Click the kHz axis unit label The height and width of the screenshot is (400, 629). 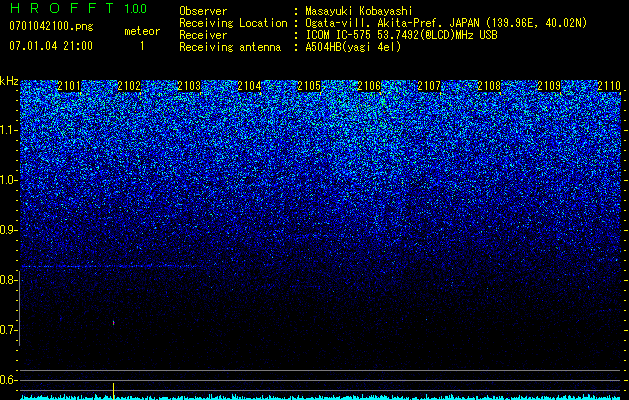tap(9, 81)
